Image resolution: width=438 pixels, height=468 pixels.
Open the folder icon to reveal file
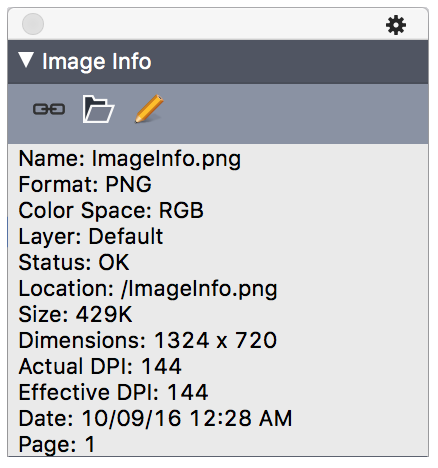pyautogui.click(x=98, y=109)
